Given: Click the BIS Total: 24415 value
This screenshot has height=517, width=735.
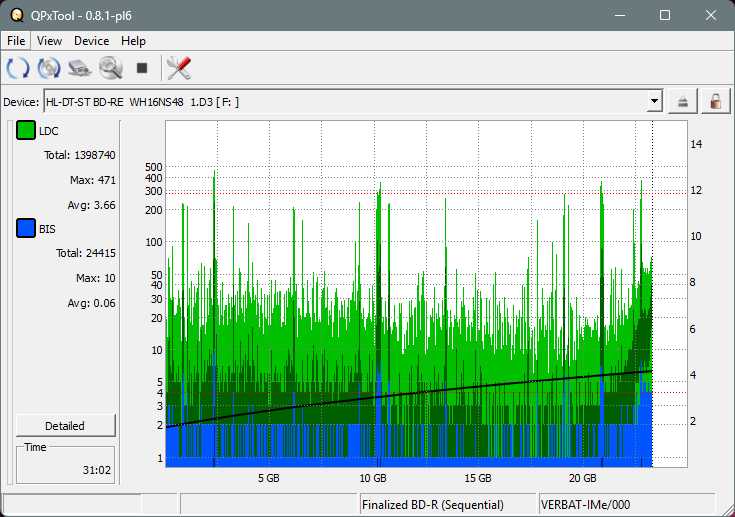Looking at the screenshot, I should point(86,253).
